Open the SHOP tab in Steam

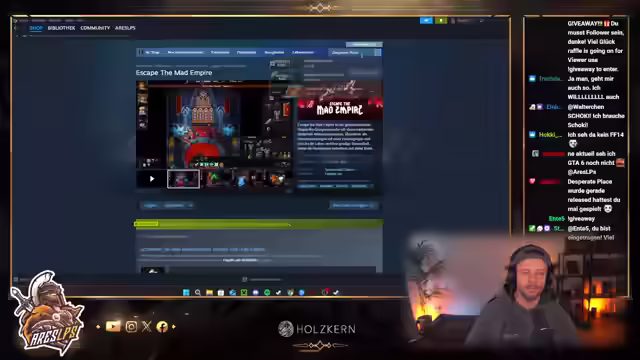click(x=36, y=28)
